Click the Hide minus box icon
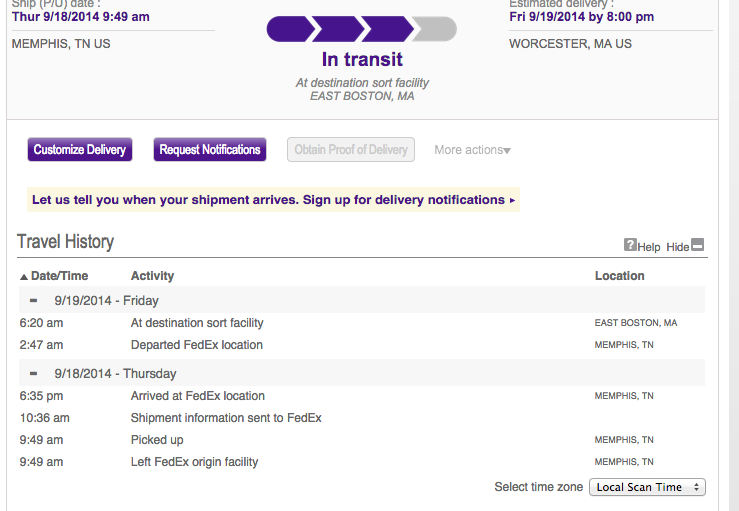Screen dimensions: 739x511 (x=698, y=245)
